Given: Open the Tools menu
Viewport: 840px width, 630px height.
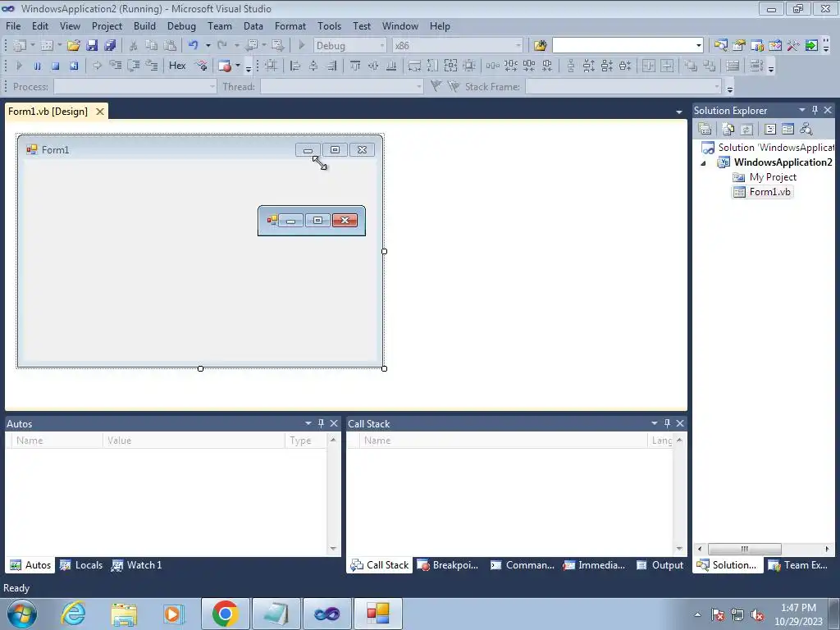Looking at the screenshot, I should 329,25.
